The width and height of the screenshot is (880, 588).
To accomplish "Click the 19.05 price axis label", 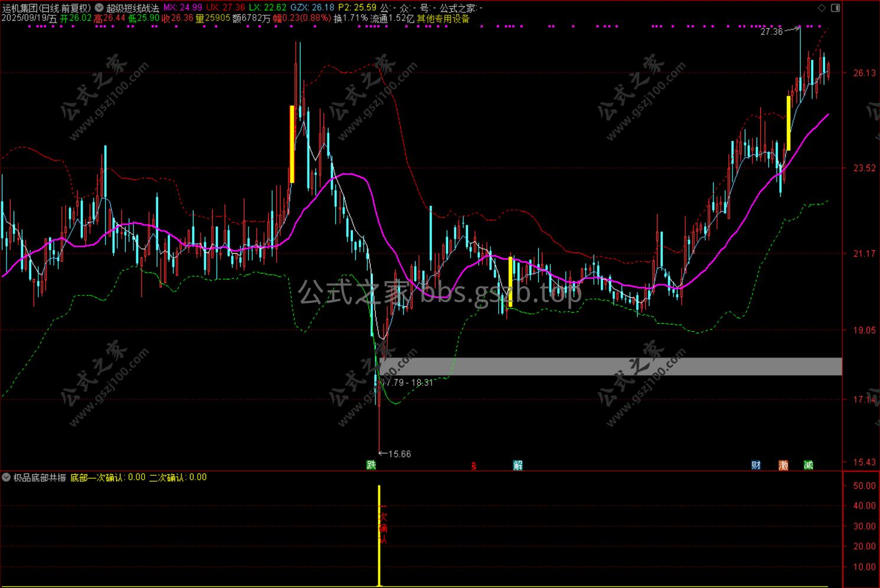I will coord(864,330).
